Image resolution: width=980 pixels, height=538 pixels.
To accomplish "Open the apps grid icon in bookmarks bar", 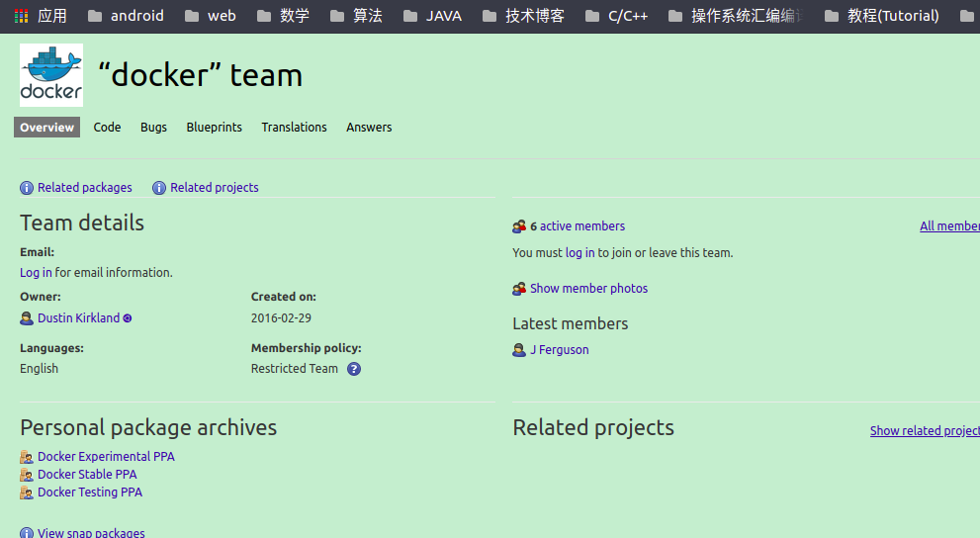I will 21,16.
